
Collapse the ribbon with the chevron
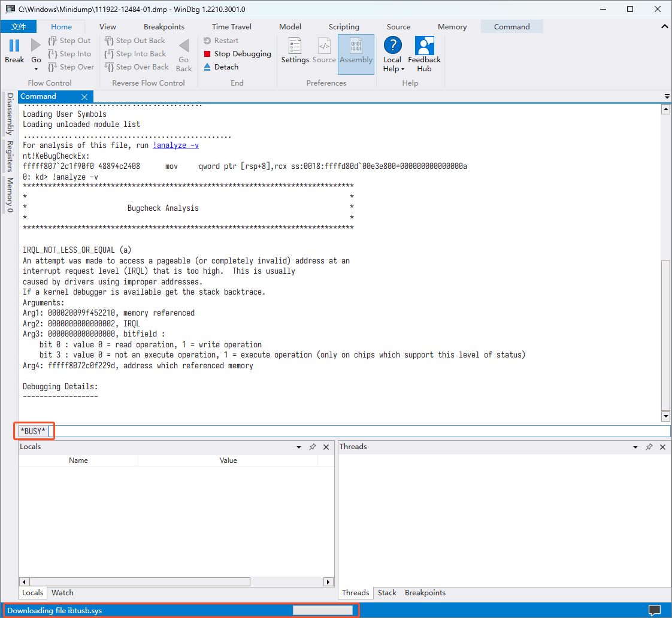pyautogui.click(x=664, y=27)
